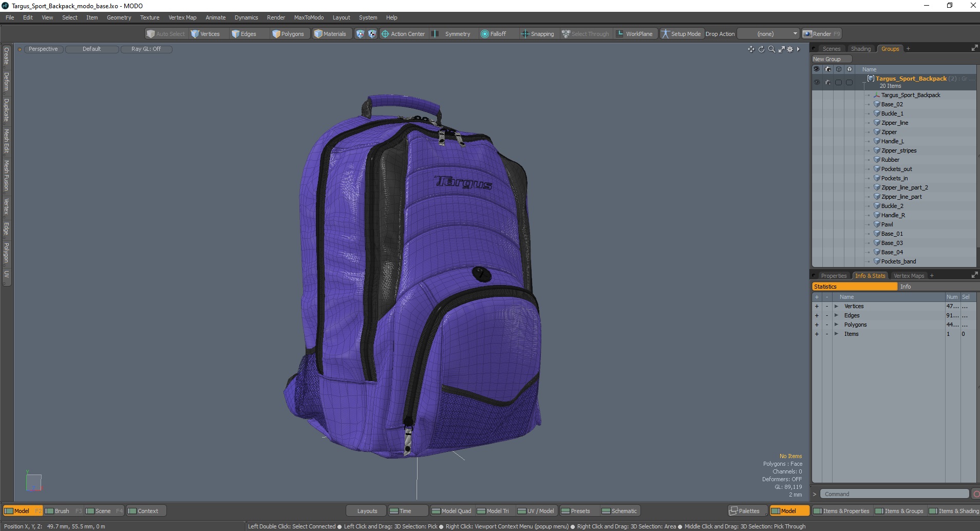980x531 pixels.
Task: Click the red command record icon
Action: pos(976,494)
